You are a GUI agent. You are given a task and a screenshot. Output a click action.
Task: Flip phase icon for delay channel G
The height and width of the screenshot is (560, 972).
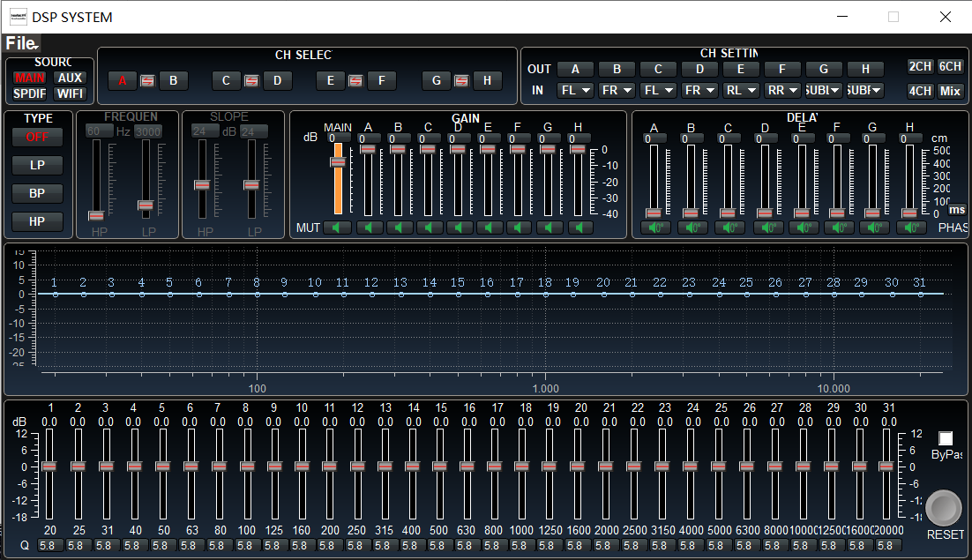[x=874, y=228]
